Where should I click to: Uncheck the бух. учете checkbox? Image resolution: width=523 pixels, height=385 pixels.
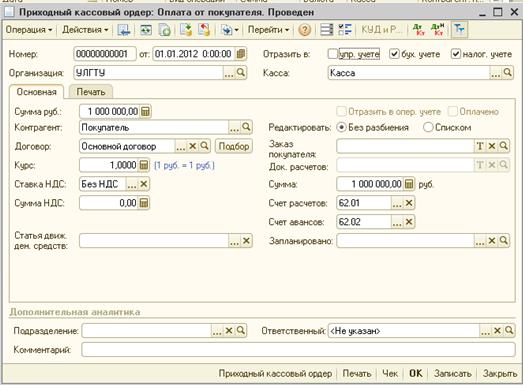[x=394, y=54]
